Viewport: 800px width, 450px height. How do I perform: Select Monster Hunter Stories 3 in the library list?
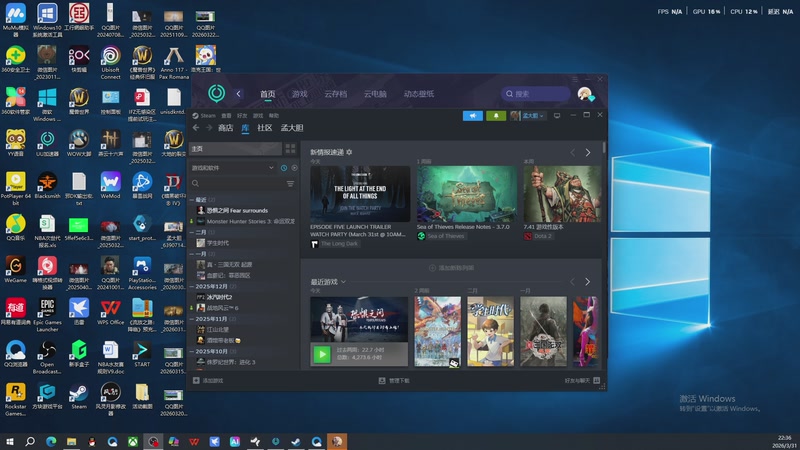pyautogui.click(x=244, y=221)
